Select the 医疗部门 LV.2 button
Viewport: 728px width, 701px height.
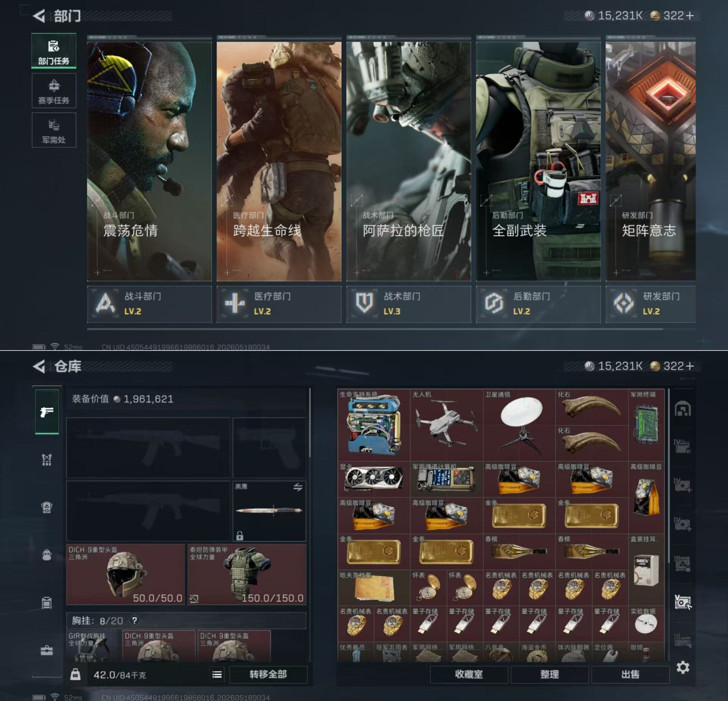(279, 304)
